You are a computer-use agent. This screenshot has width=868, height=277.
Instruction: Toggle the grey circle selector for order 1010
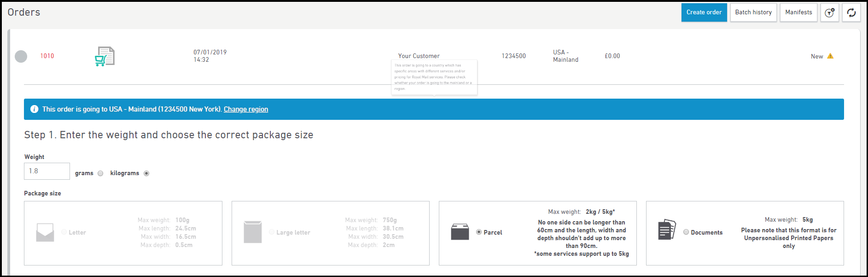[21, 56]
